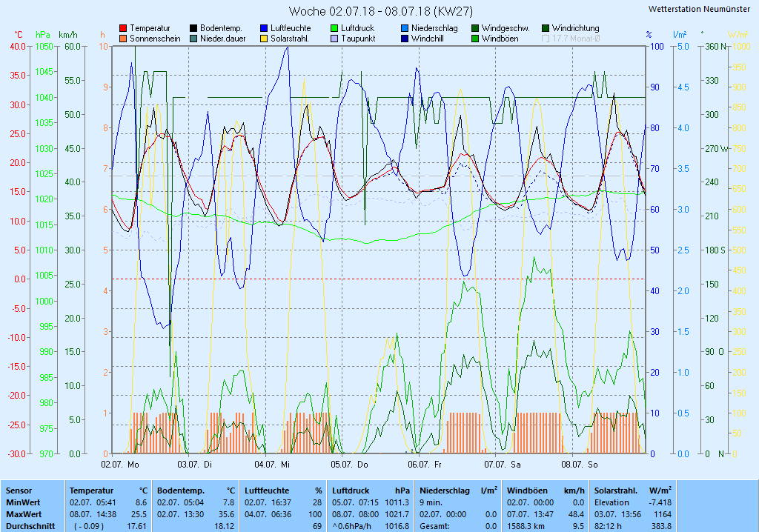Image resolution: width=759 pixels, height=532 pixels.
Task: Click the Solarstrahl. column header in table
Action: (x=616, y=491)
